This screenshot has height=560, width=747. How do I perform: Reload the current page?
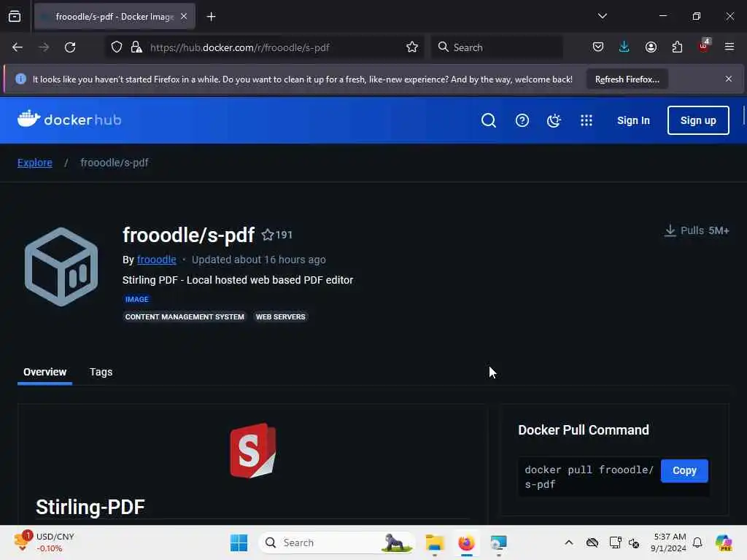tap(70, 47)
